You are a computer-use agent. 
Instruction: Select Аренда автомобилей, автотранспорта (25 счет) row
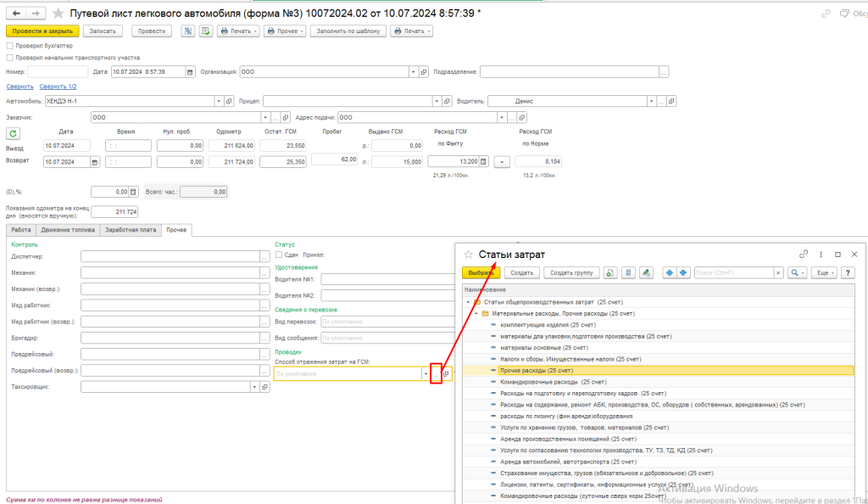(x=658, y=462)
